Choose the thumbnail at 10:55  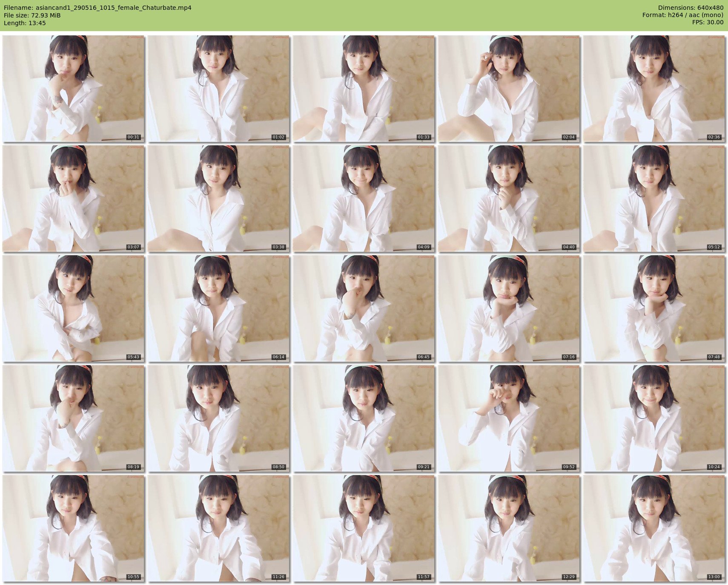[73, 528]
